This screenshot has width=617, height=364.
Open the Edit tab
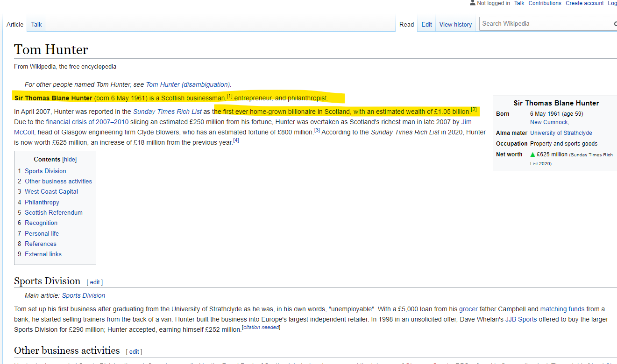pyautogui.click(x=426, y=24)
